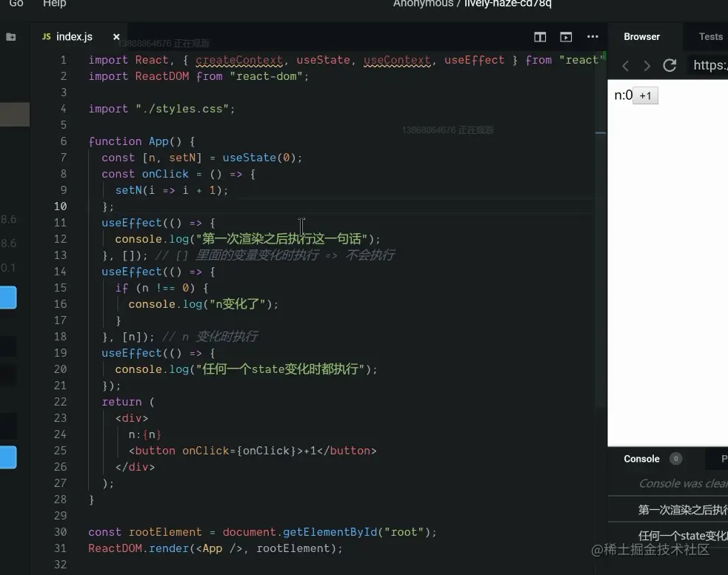
Task: Click the lively-haze-cd78q project title
Action: 508,4
